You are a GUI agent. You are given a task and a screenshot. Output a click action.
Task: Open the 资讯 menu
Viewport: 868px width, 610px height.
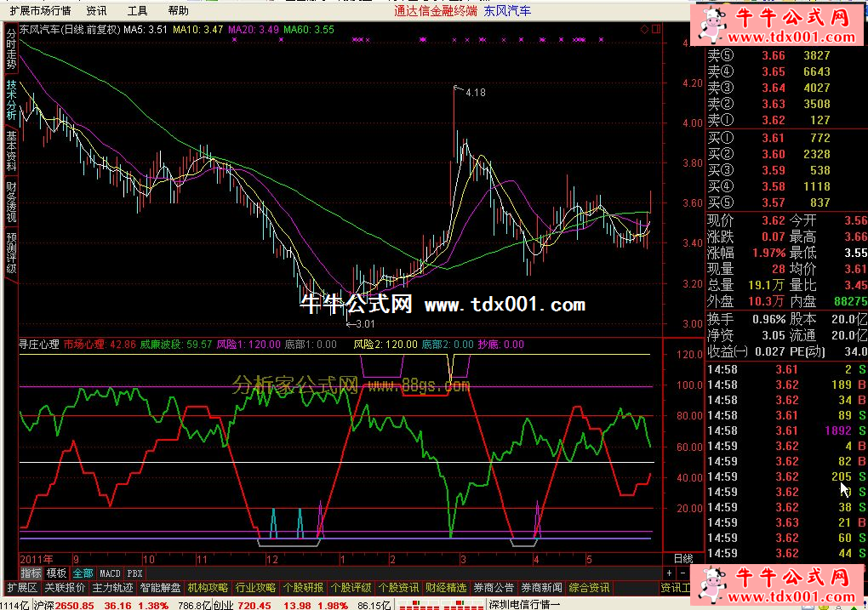click(x=96, y=10)
